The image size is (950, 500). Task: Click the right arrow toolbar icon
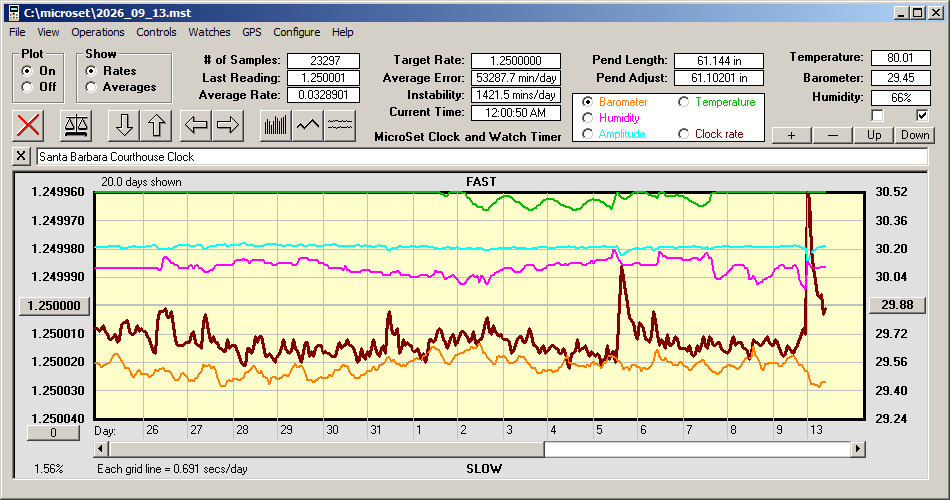coord(228,125)
